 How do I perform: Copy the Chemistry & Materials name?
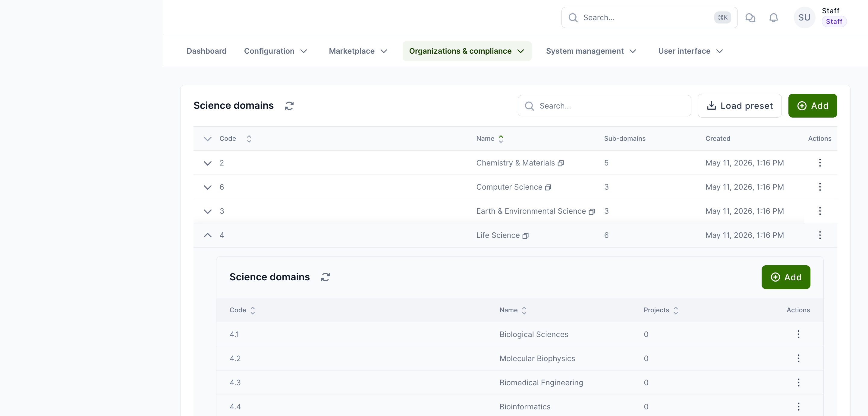click(561, 163)
